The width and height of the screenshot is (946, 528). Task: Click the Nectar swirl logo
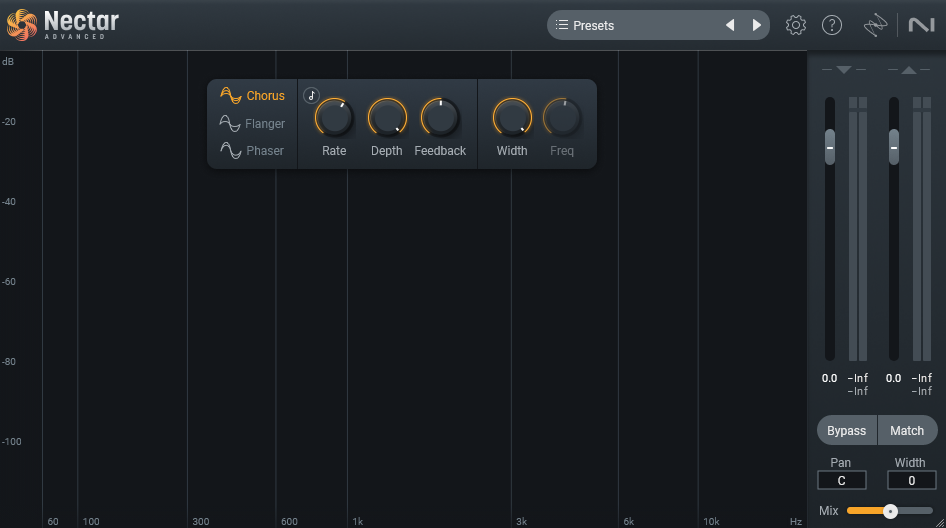pyautogui.click(x=22, y=25)
